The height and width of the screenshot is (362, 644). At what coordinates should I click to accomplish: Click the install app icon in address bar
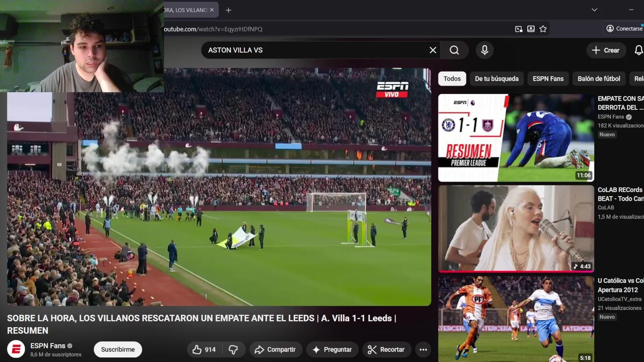click(519, 29)
